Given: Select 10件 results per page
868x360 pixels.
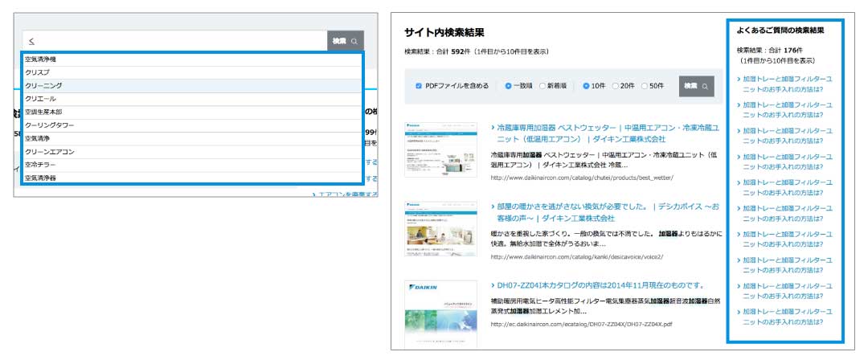Looking at the screenshot, I should pyautogui.click(x=586, y=86).
